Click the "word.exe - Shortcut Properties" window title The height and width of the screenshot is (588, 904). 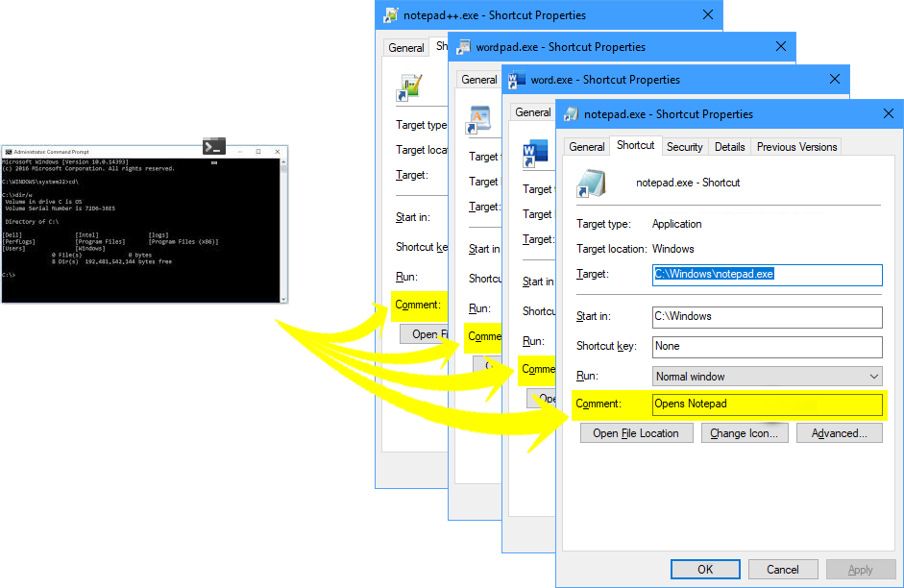pyautogui.click(x=605, y=80)
